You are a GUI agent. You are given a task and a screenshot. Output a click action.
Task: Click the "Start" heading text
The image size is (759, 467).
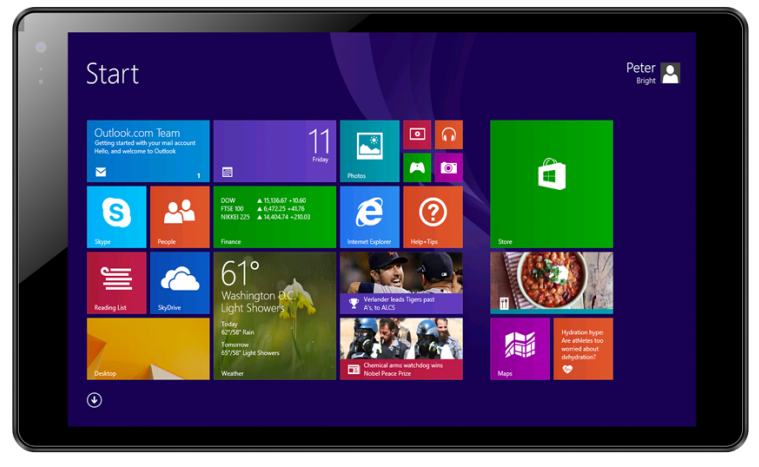click(x=112, y=74)
